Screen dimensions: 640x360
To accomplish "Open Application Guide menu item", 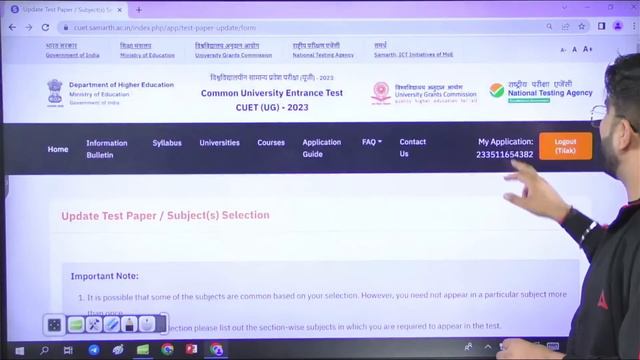I will 322,148.
